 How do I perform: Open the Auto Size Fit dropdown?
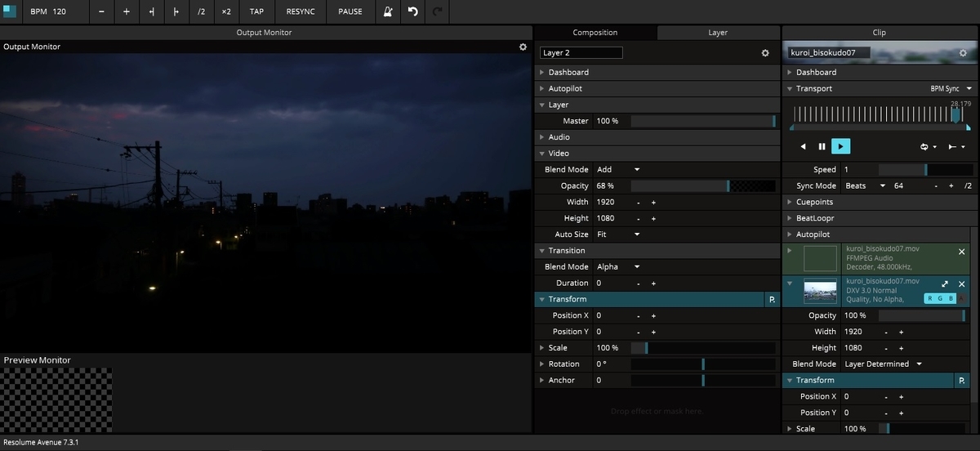pyautogui.click(x=618, y=234)
